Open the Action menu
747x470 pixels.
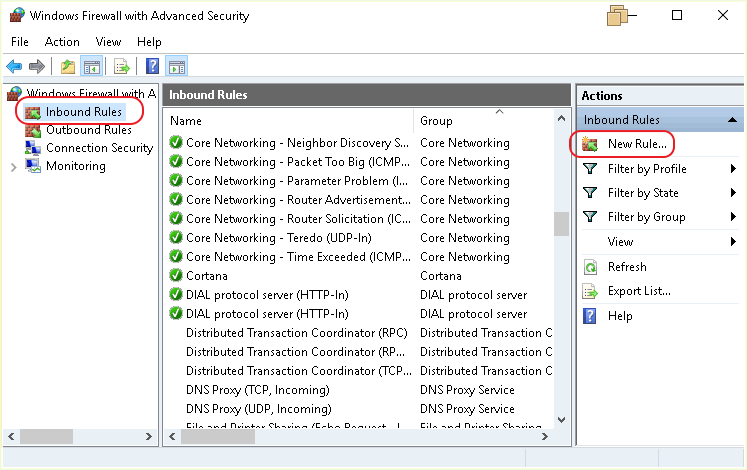(x=62, y=42)
